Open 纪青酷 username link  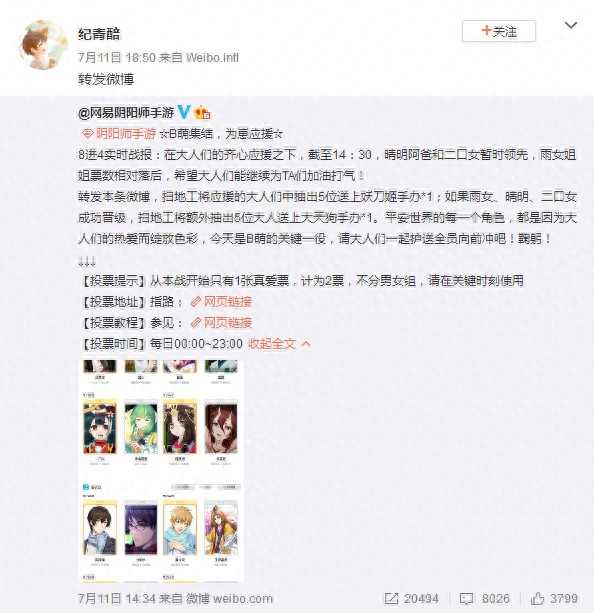pos(99,34)
